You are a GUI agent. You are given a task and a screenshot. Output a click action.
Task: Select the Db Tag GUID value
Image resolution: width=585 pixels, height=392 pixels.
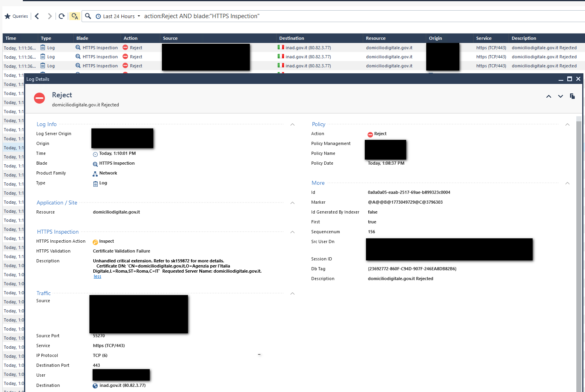[x=412, y=269]
